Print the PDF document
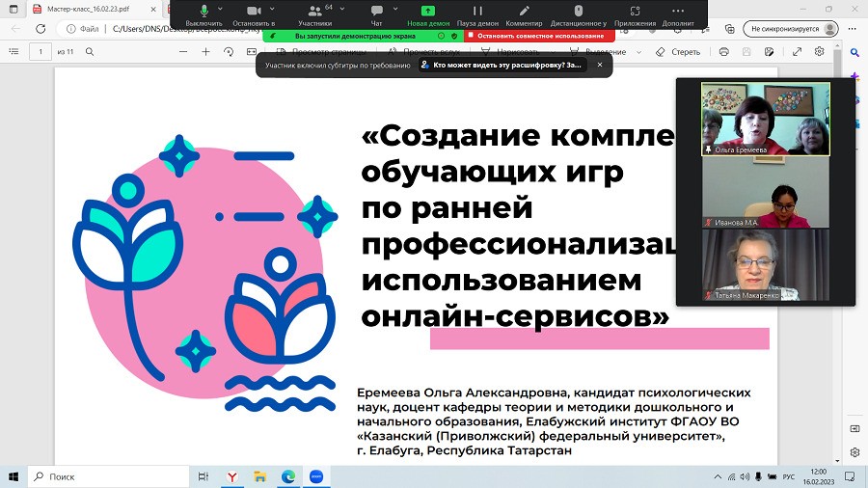868x488 pixels. point(723,51)
